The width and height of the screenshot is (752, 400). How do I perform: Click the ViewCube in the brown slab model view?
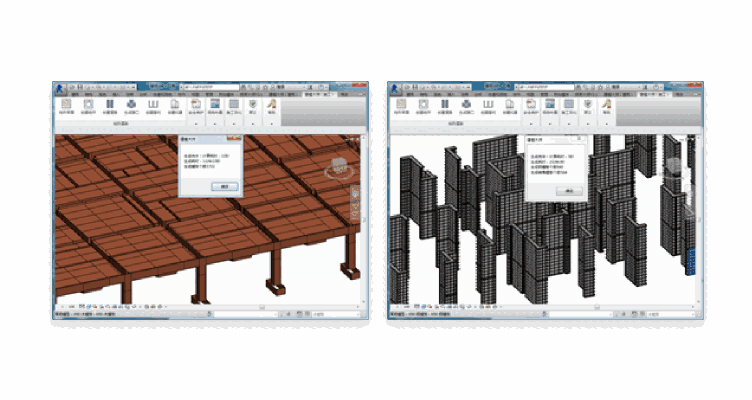click(x=340, y=166)
